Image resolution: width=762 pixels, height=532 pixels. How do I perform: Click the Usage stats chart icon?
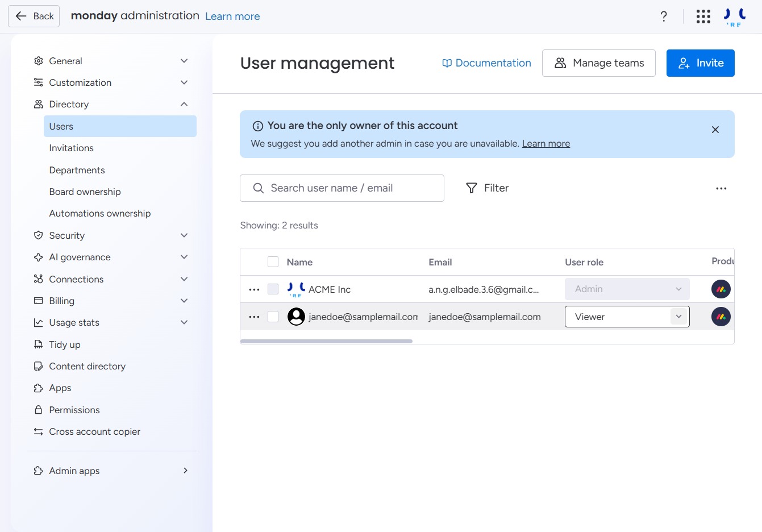(38, 322)
